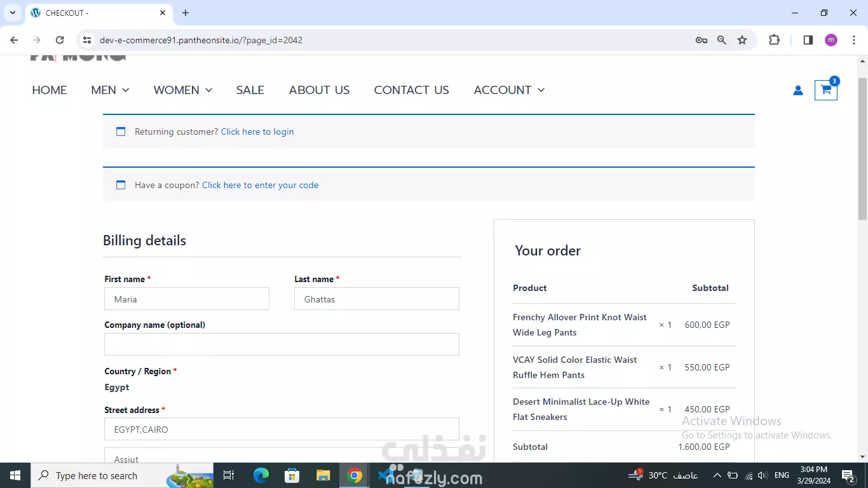Open a new browser tab
Image resolution: width=868 pixels, height=488 pixels.
186,13
